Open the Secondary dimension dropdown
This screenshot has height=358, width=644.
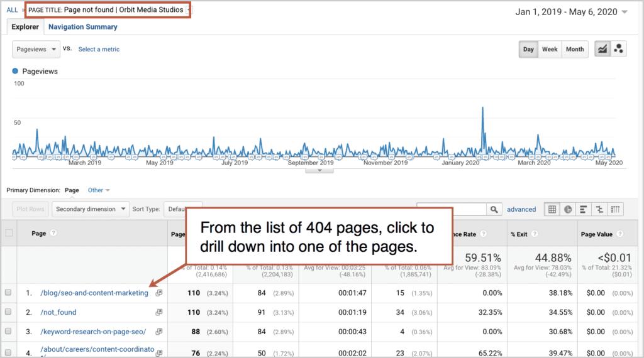[91, 209]
